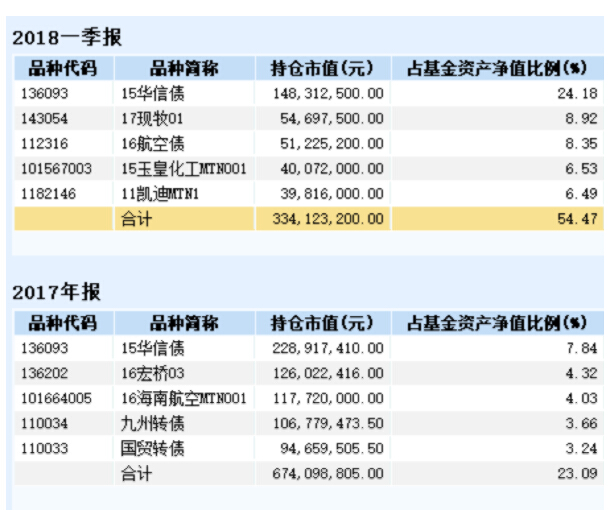Screen dimensions: 616x524
Task: Click the 2017年报 section heading
Action: tap(56, 292)
